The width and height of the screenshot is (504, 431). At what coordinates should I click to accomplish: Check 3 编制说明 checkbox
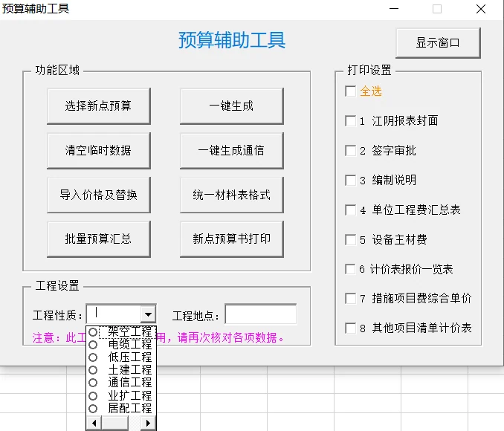click(350, 180)
